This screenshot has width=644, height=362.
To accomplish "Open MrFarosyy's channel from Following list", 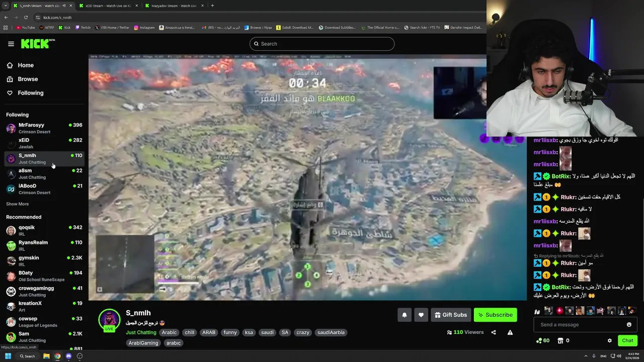I will [x=44, y=128].
